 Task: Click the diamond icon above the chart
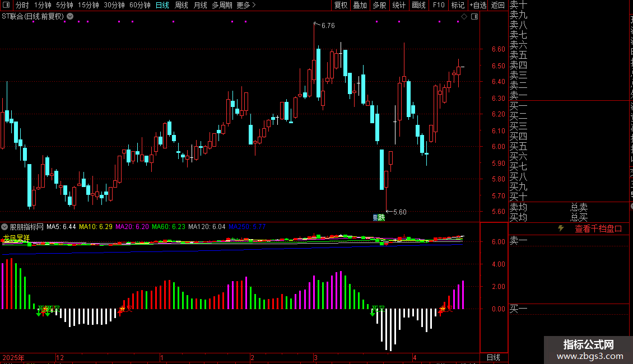(464, 16)
